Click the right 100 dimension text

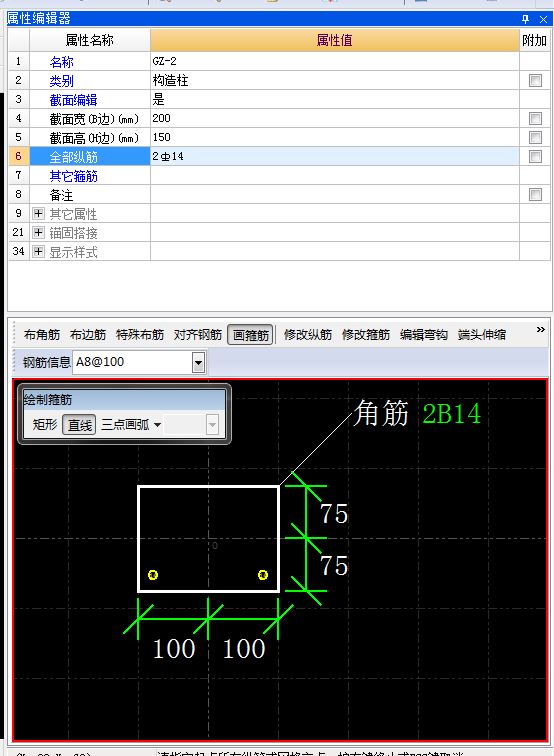[244, 648]
